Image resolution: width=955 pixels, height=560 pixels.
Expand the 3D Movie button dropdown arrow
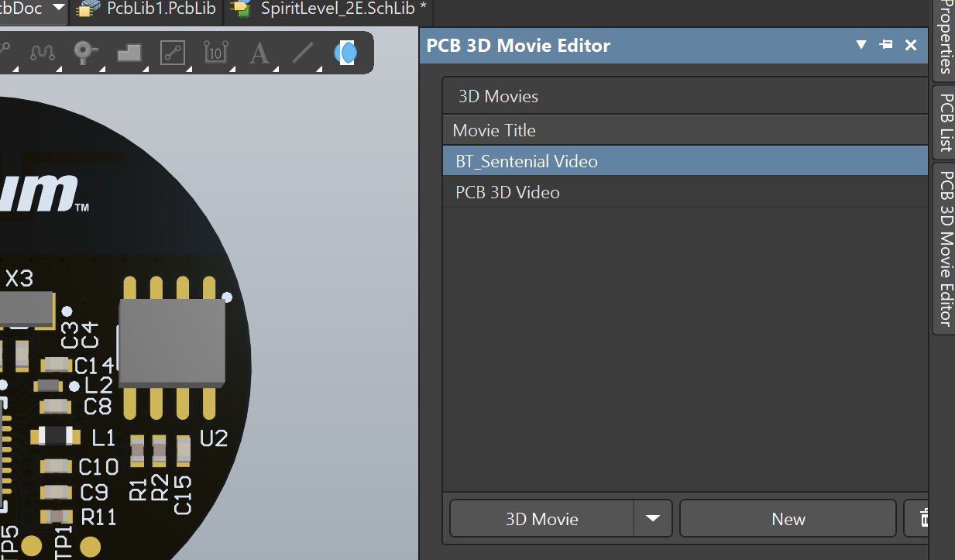click(653, 519)
